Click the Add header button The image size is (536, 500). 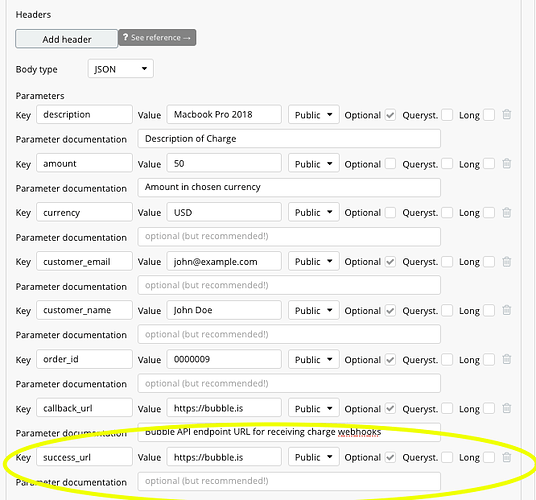coord(67,39)
